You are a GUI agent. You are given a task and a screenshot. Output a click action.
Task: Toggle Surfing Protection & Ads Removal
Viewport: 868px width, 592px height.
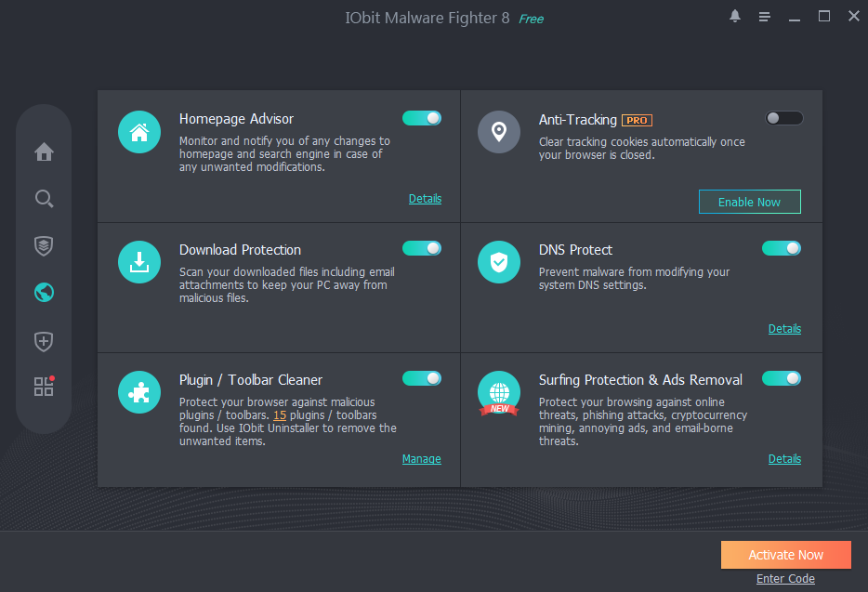[x=781, y=378]
